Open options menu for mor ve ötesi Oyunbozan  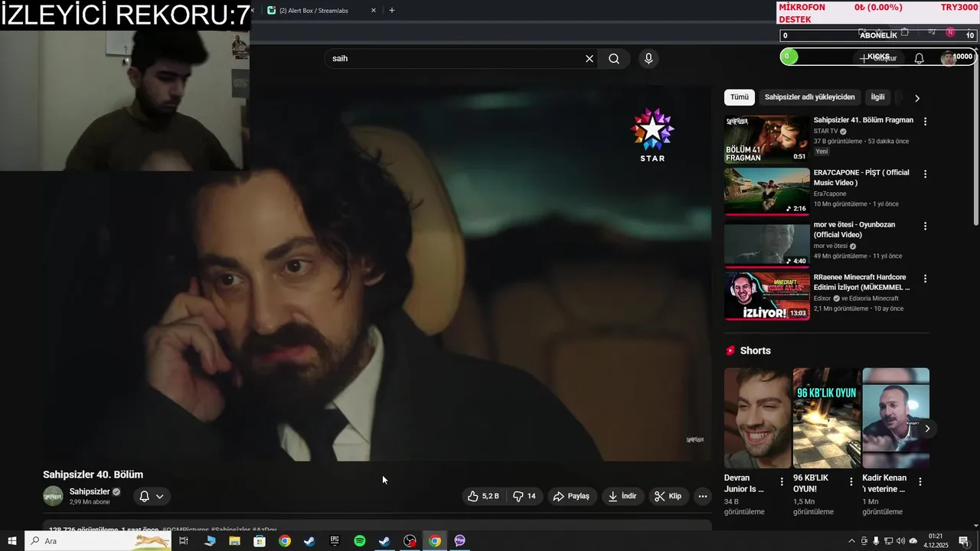point(925,226)
